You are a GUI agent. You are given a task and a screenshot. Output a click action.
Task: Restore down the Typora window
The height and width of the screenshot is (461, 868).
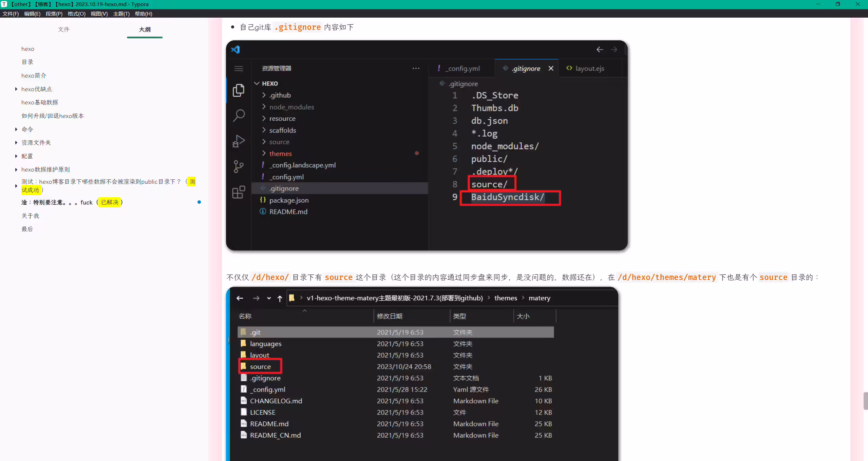point(838,4)
